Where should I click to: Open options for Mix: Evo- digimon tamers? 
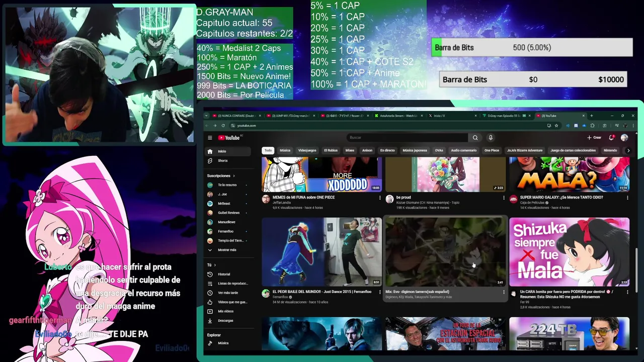pos(504,292)
